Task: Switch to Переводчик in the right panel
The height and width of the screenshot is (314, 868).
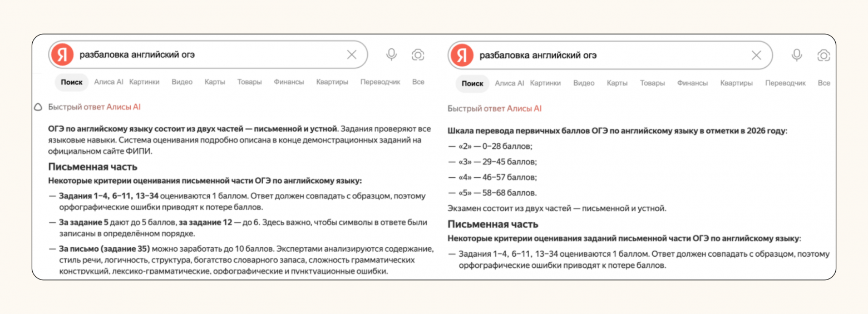Action: 785,83
